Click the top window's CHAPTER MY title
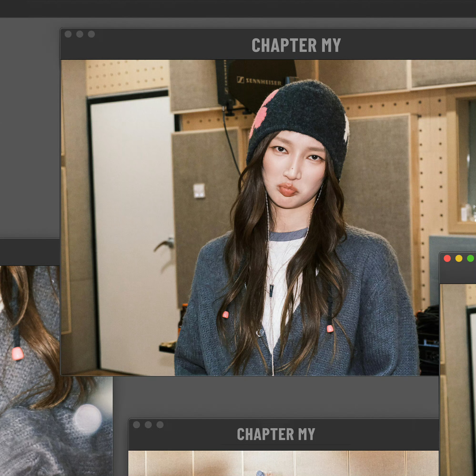Image resolution: width=476 pixels, height=476 pixels. pos(296,45)
